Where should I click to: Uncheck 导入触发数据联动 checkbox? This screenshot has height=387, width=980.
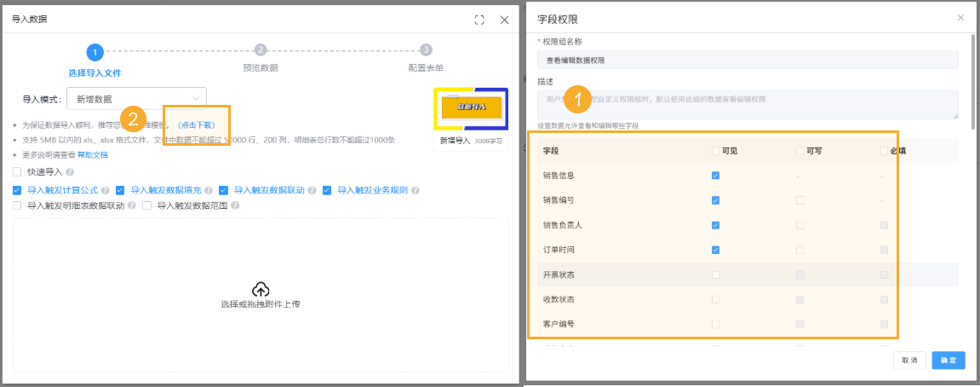pos(223,190)
